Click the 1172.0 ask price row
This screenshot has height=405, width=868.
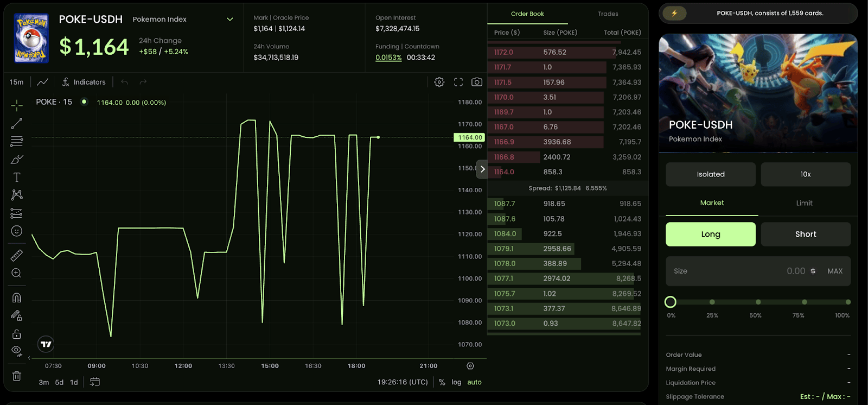tap(567, 52)
